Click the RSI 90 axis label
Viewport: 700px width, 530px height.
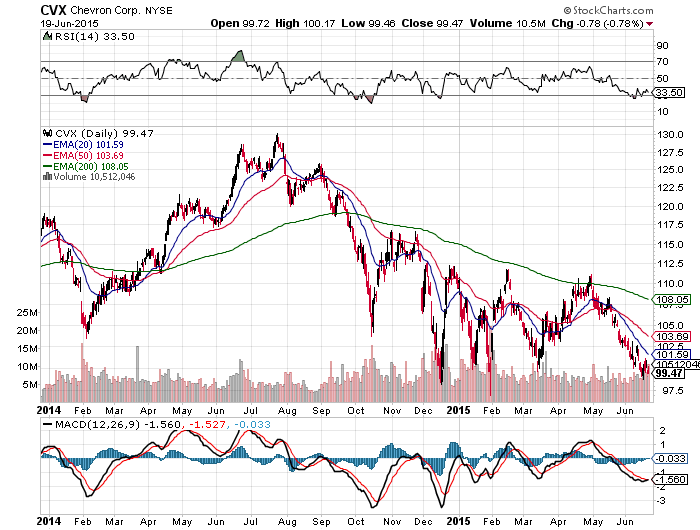(662, 46)
